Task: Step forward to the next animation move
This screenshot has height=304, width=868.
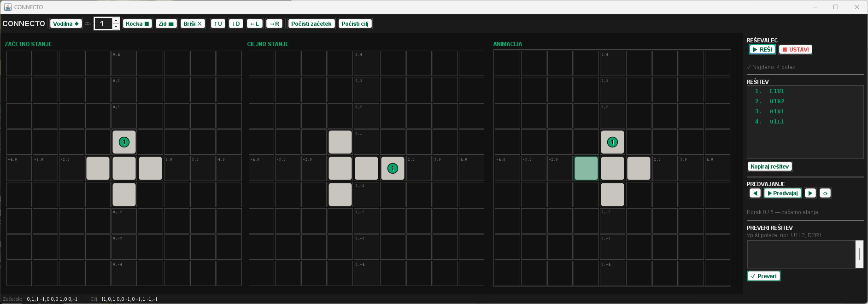Action: [810, 193]
